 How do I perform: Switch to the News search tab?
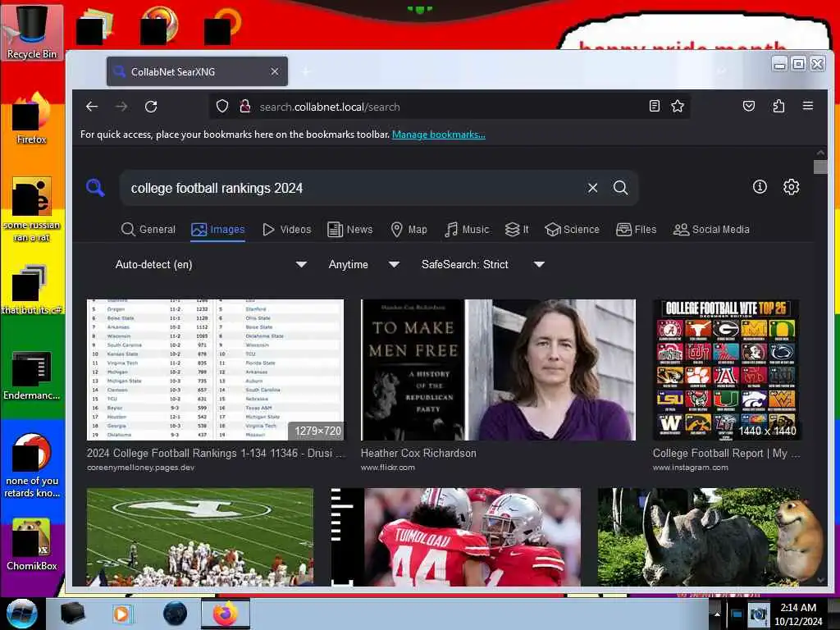(x=349, y=230)
